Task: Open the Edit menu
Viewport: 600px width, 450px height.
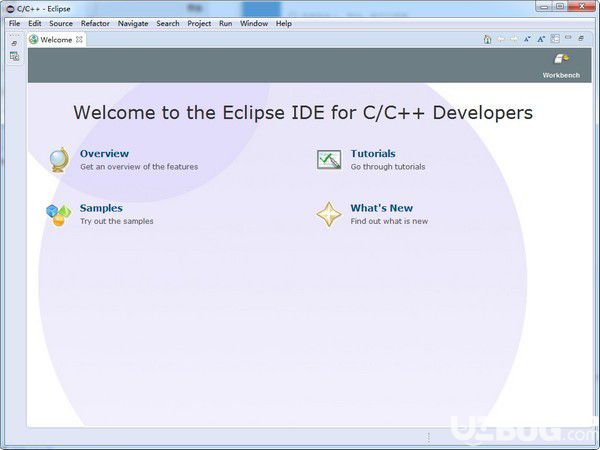Action: click(x=34, y=23)
